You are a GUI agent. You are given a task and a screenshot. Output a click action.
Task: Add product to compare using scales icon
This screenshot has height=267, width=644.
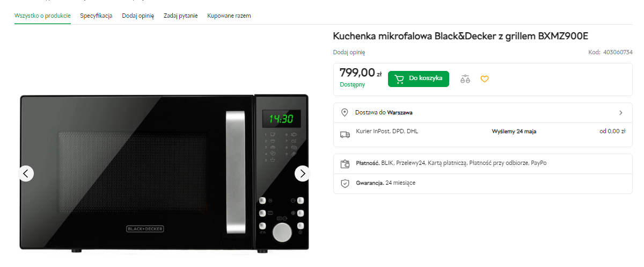(x=465, y=79)
